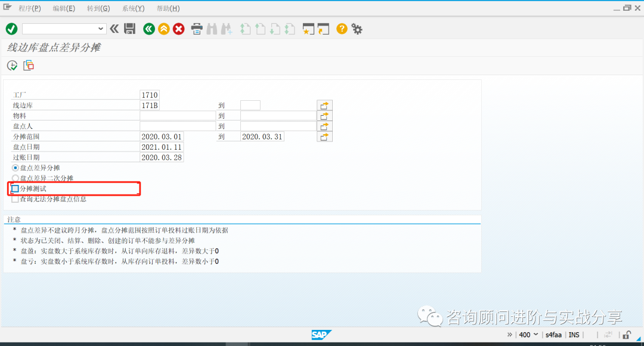Click the 盘点人 from input field

pos(178,126)
